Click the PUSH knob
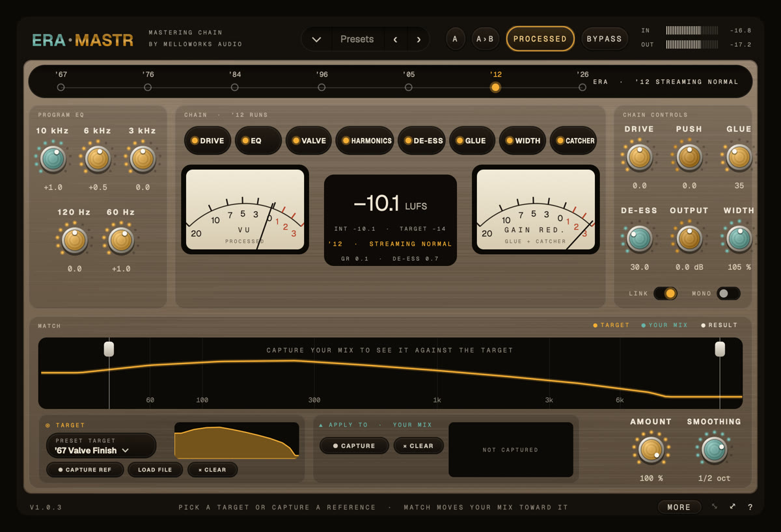This screenshot has width=781, height=532. (689, 157)
